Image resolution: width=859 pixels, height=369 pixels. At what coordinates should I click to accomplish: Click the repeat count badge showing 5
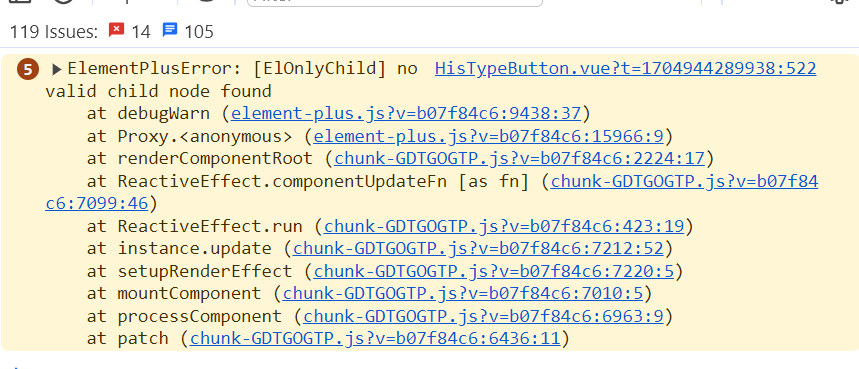point(28,70)
